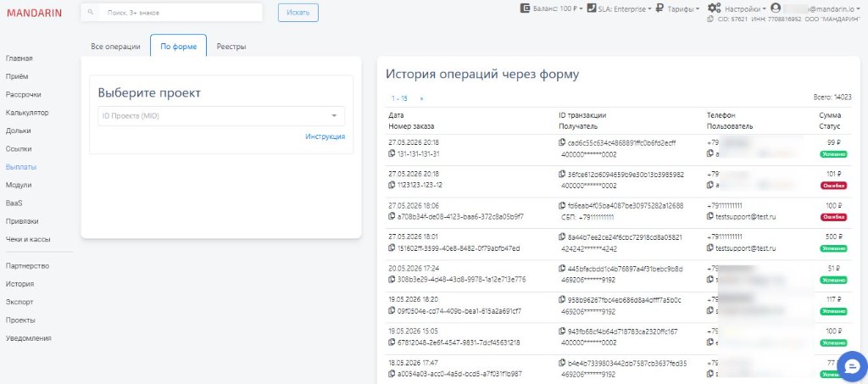Copy order ID starting a708b34f

[x=392, y=216]
